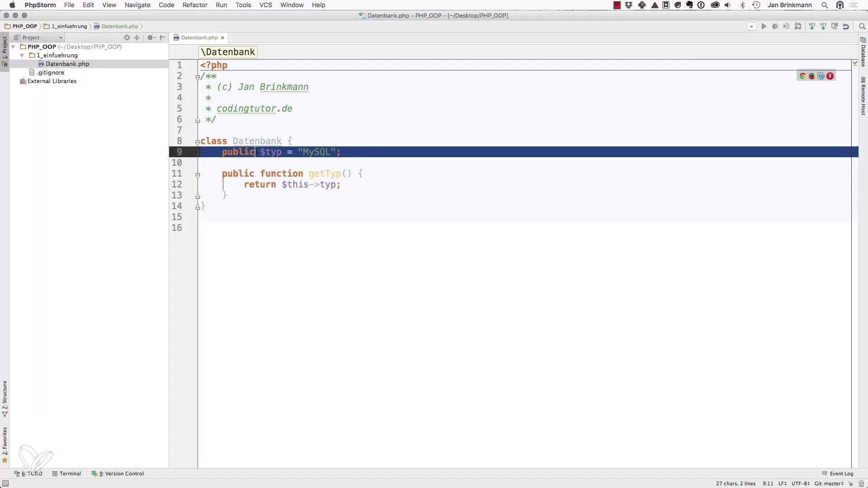Screen dimensions: 868x488
Task: Open the Run menu
Action: (222, 5)
